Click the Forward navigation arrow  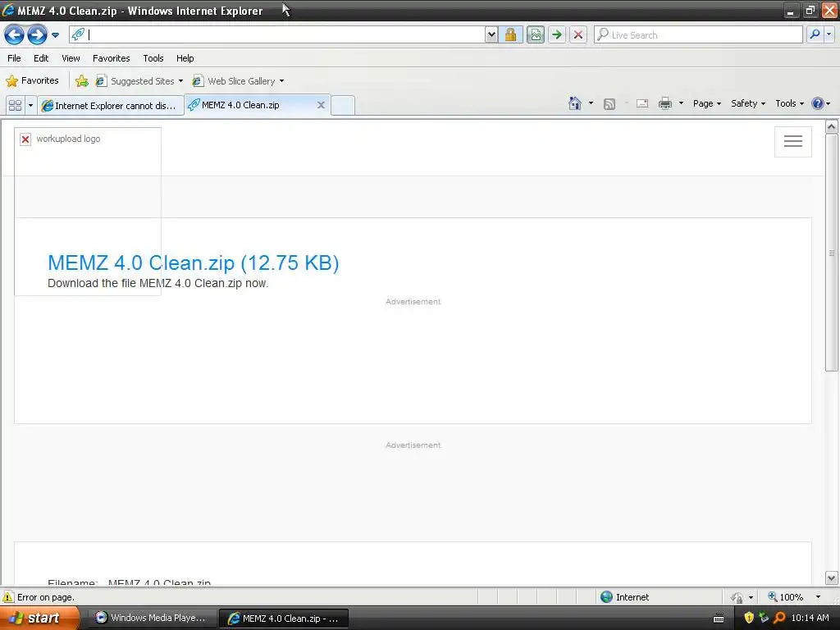[37, 35]
